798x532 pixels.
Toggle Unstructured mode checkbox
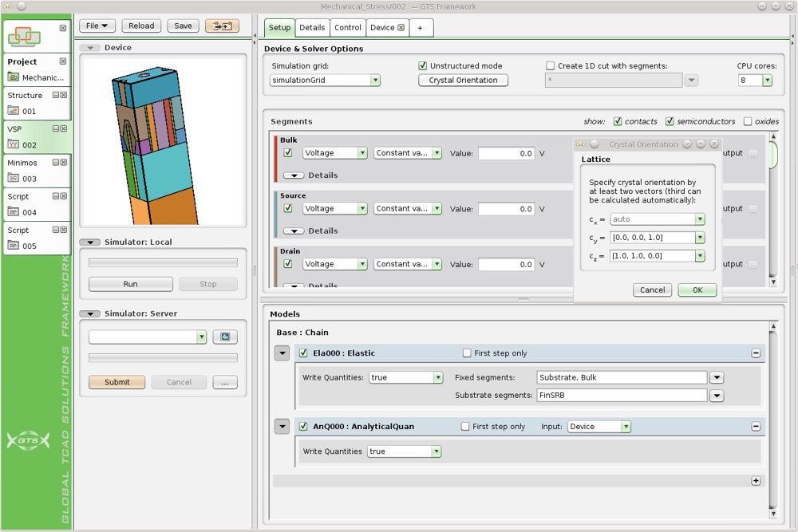[x=422, y=65]
